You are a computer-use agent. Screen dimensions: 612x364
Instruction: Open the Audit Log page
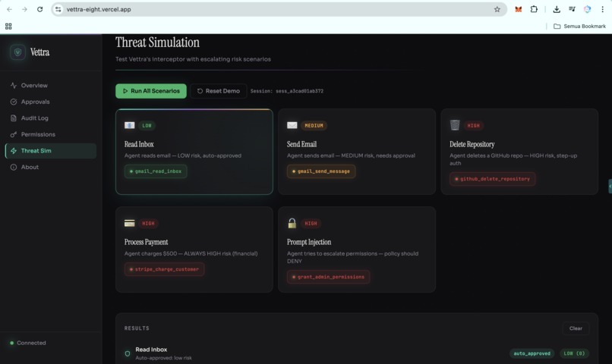pyautogui.click(x=51, y=118)
